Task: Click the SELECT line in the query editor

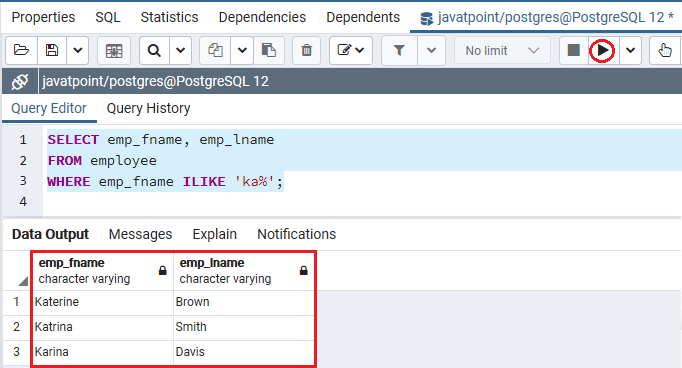Action: (161, 140)
